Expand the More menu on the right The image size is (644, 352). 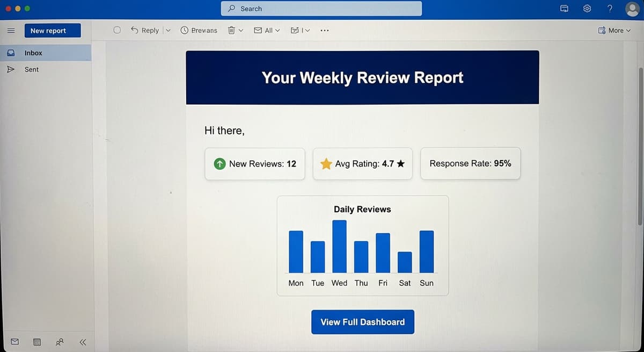click(614, 30)
